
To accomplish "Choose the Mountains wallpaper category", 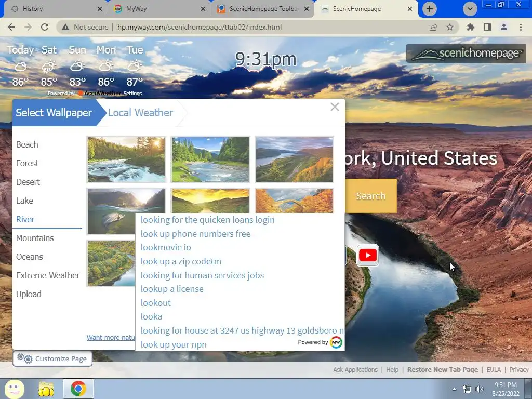I will 35,238.
